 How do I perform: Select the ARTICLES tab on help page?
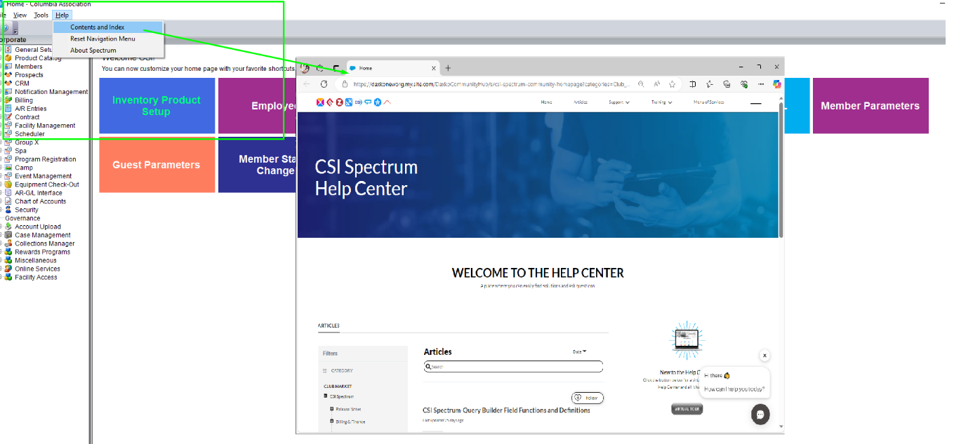(x=329, y=325)
